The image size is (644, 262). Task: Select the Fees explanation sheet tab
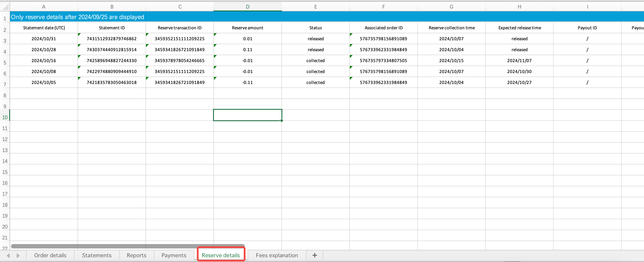[277, 255]
